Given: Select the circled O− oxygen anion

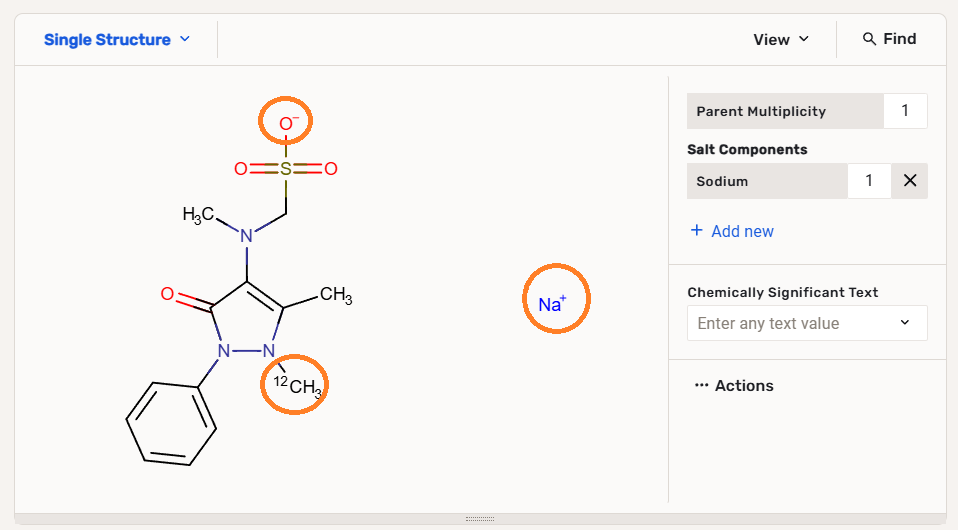Looking at the screenshot, I should point(286,123).
